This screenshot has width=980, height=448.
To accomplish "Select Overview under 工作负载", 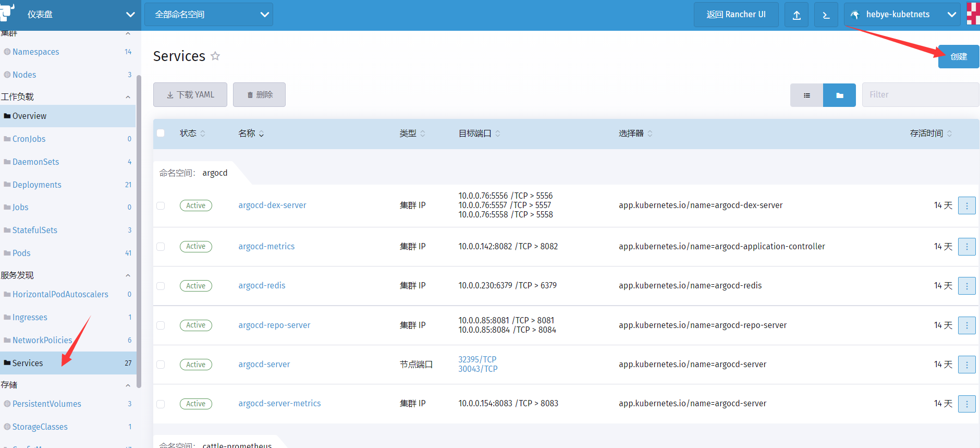I will pos(68,116).
